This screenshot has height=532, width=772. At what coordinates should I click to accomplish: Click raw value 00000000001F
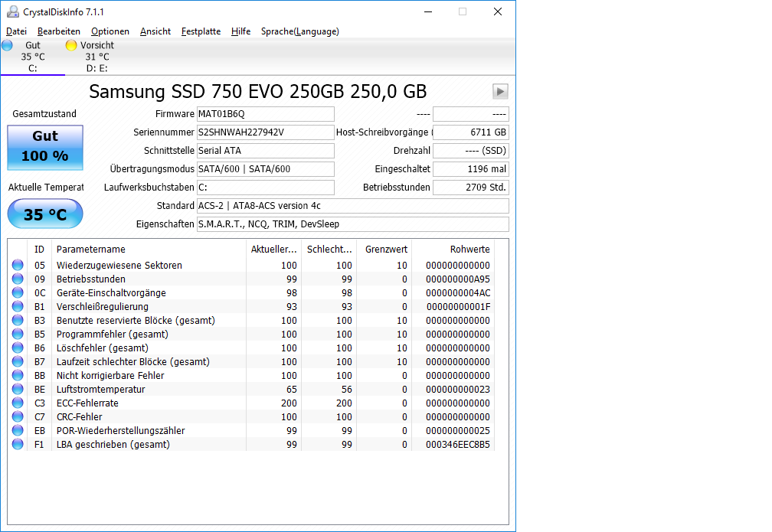[x=458, y=307]
